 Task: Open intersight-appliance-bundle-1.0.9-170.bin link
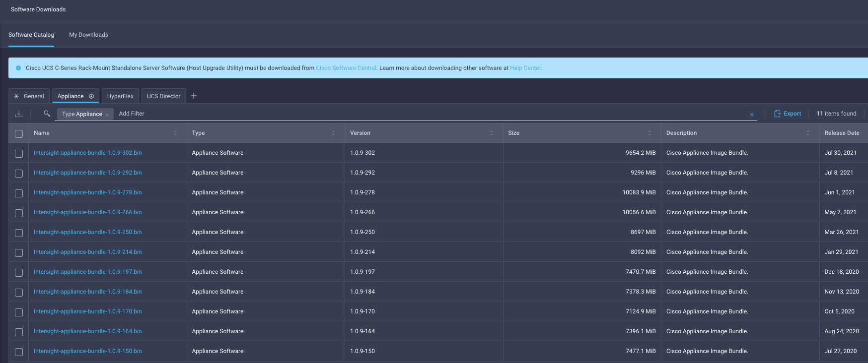(x=88, y=311)
